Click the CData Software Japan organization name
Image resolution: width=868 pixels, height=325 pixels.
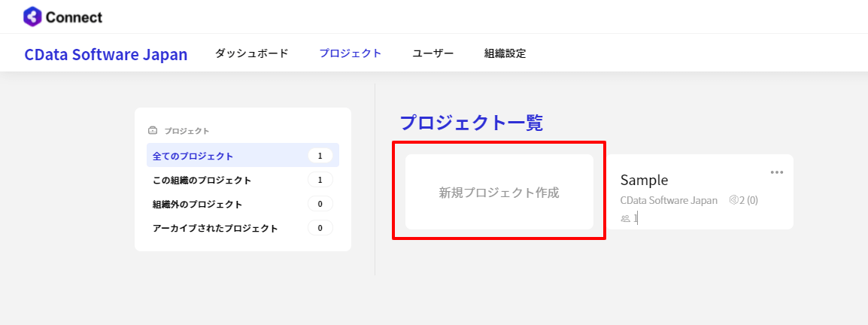(x=106, y=54)
